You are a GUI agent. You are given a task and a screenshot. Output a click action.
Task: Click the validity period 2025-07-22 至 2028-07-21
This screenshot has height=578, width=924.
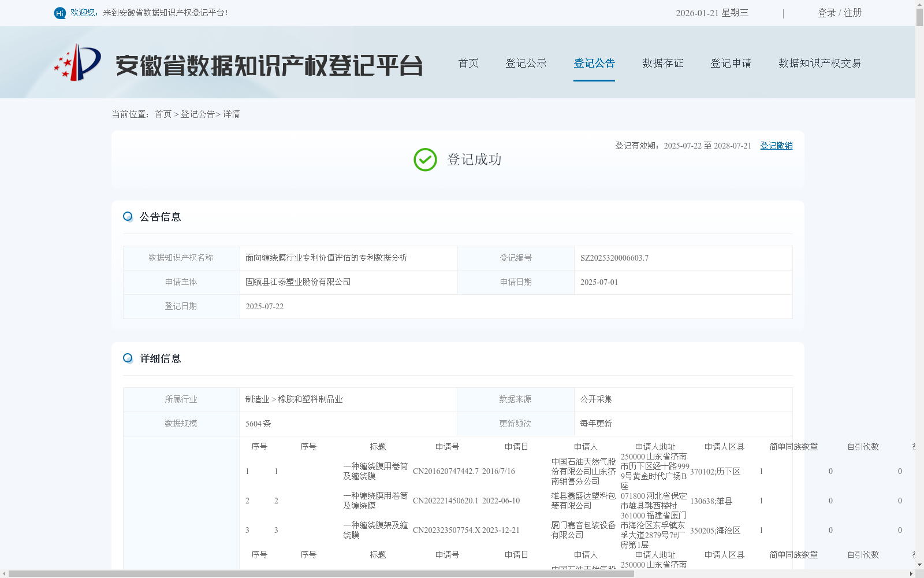click(x=707, y=146)
